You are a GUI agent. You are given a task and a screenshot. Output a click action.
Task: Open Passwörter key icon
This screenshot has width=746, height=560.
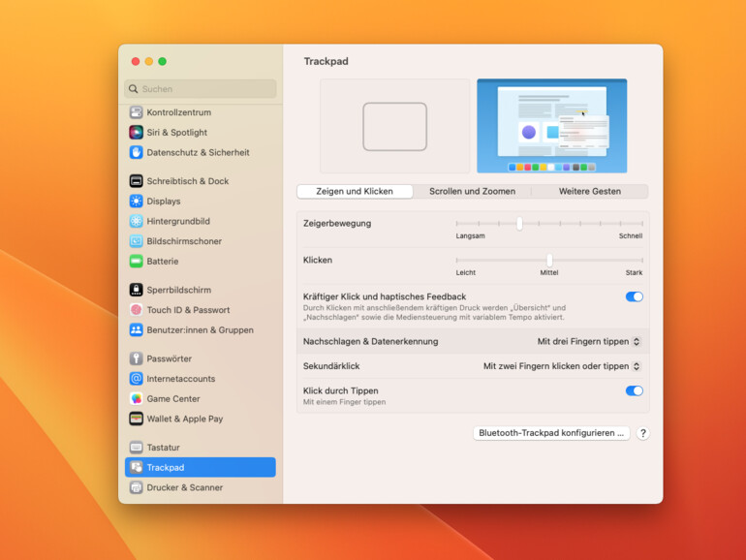click(137, 358)
